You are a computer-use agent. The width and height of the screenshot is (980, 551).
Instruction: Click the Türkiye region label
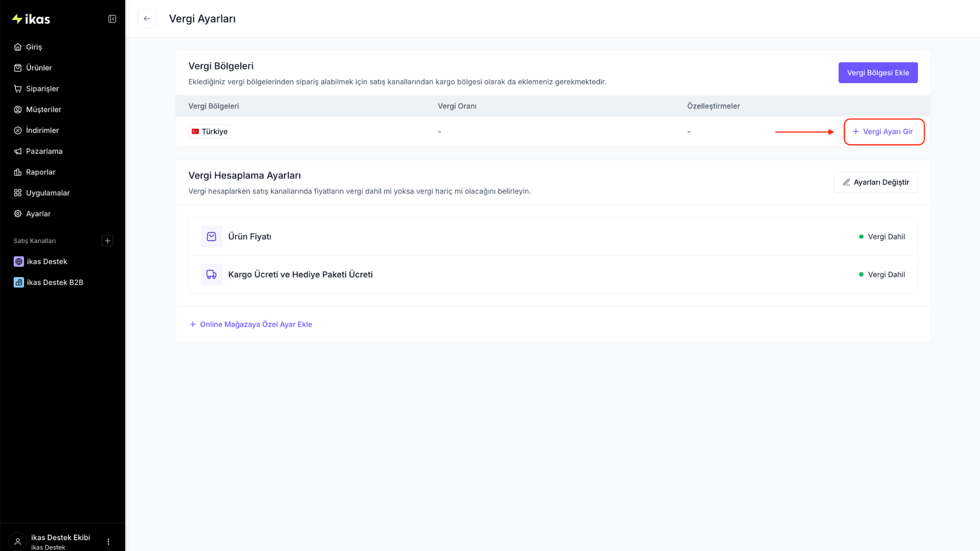click(210, 132)
